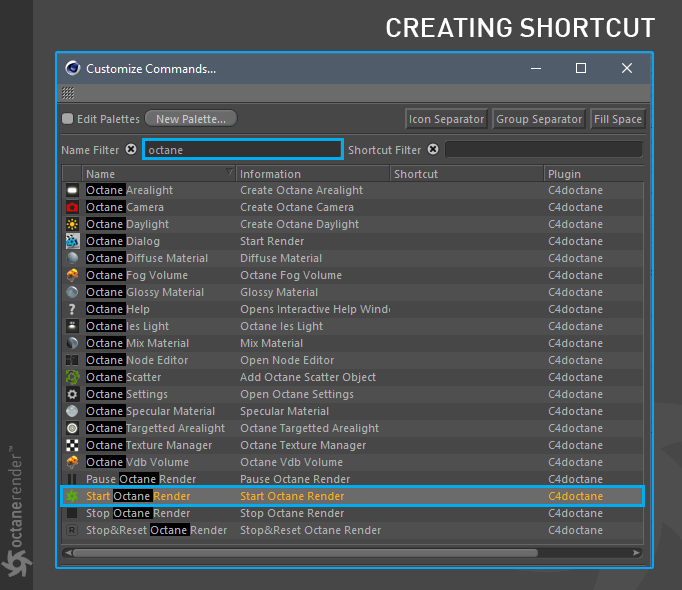This screenshot has height=590, width=682.
Task: Click the Icon Separator button
Action: pyautogui.click(x=446, y=119)
